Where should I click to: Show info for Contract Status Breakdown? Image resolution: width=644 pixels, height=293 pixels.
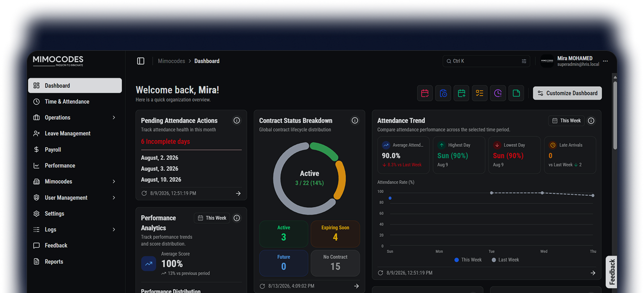(355, 120)
